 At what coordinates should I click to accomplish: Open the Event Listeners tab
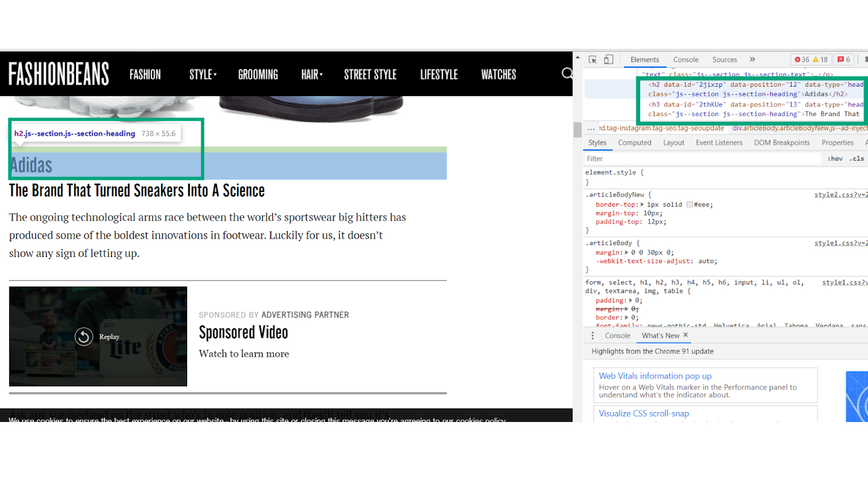719,143
